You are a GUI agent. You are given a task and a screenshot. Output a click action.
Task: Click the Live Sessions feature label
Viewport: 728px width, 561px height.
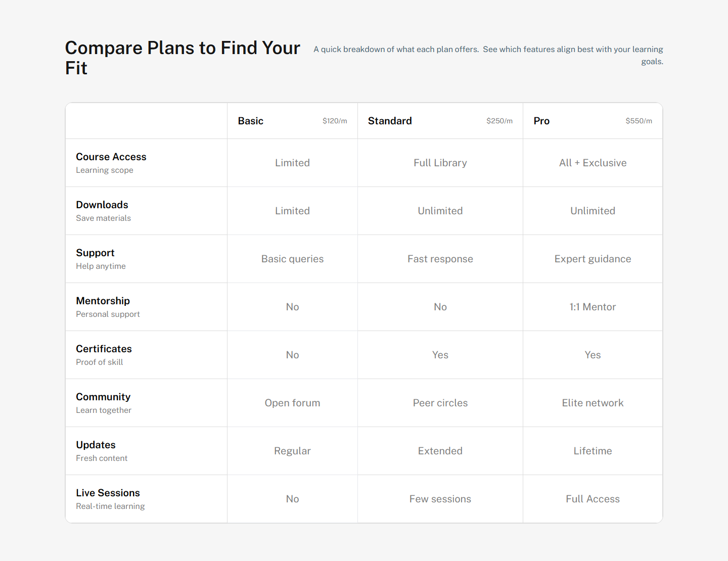click(108, 493)
